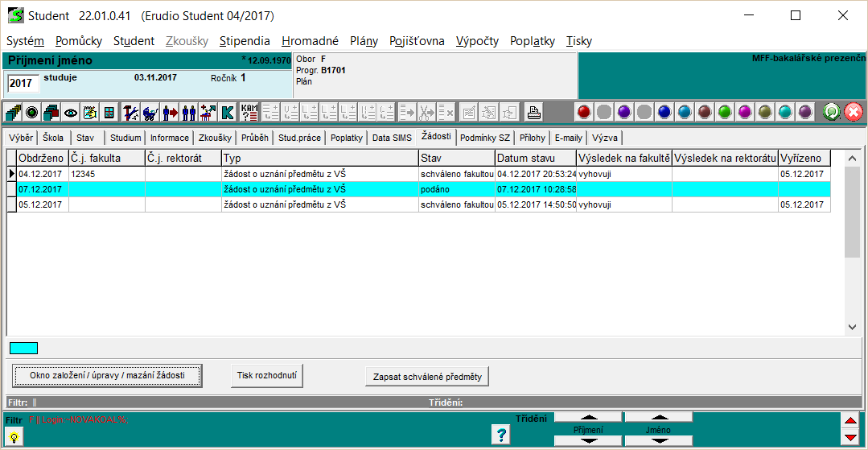Click the two blue persons toolbar icon

pos(189,112)
